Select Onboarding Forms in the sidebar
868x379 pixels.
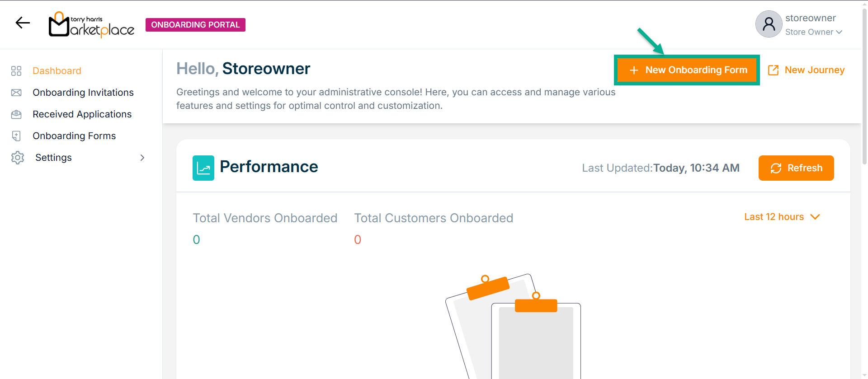74,136
